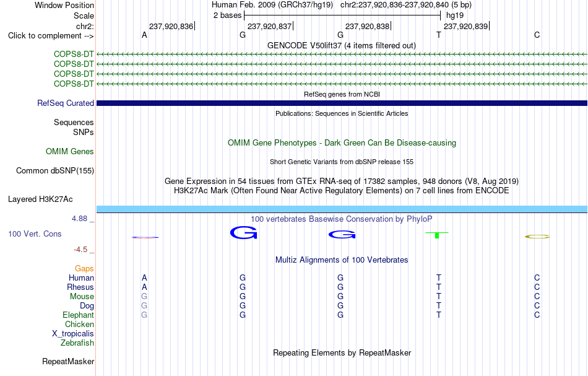Open the fourth COPS8-DT transcript label
The height and width of the screenshot is (376, 588).
pos(74,84)
